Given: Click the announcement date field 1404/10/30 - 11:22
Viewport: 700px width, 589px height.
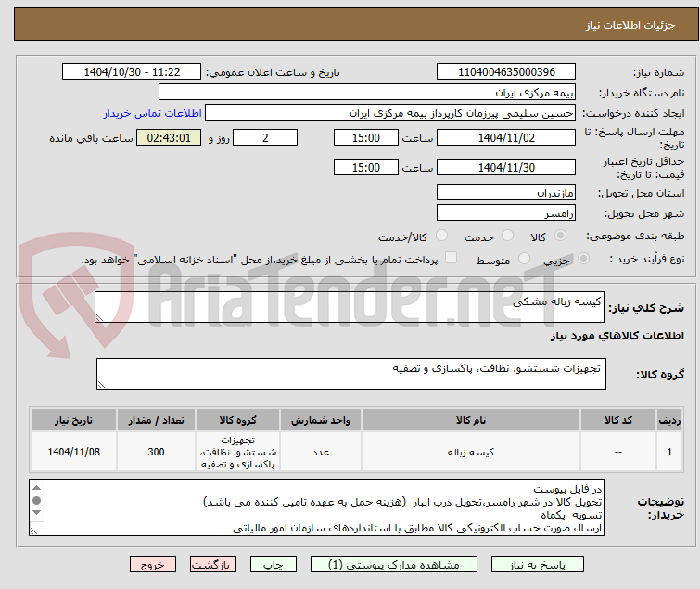Looking at the screenshot, I should 132,72.
